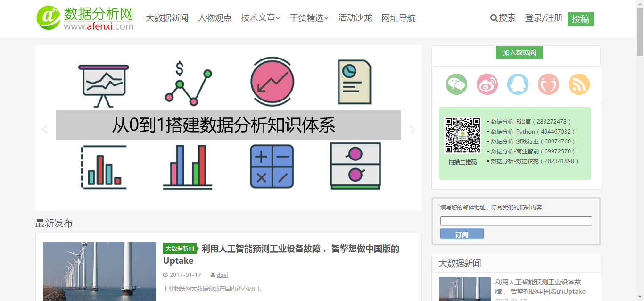Expand the 技术文章 dropdown menu
This screenshot has width=644, height=301.
point(260,18)
